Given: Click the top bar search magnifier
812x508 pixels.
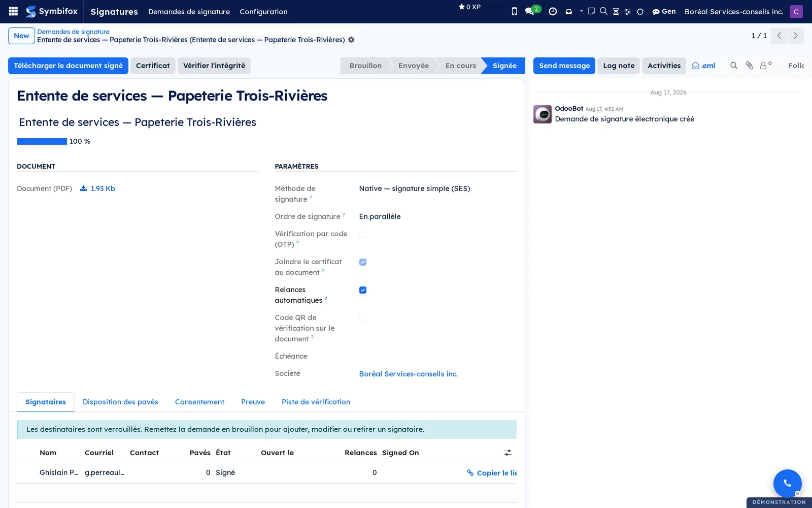Looking at the screenshot, I should coord(603,11).
